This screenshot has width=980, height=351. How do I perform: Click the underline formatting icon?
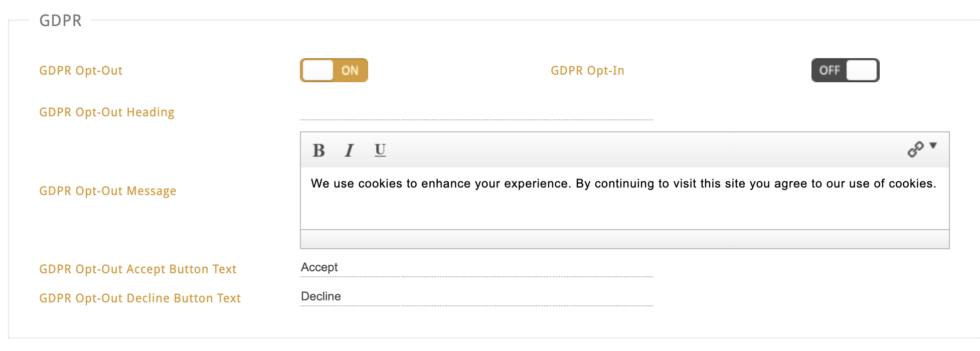tap(380, 150)
